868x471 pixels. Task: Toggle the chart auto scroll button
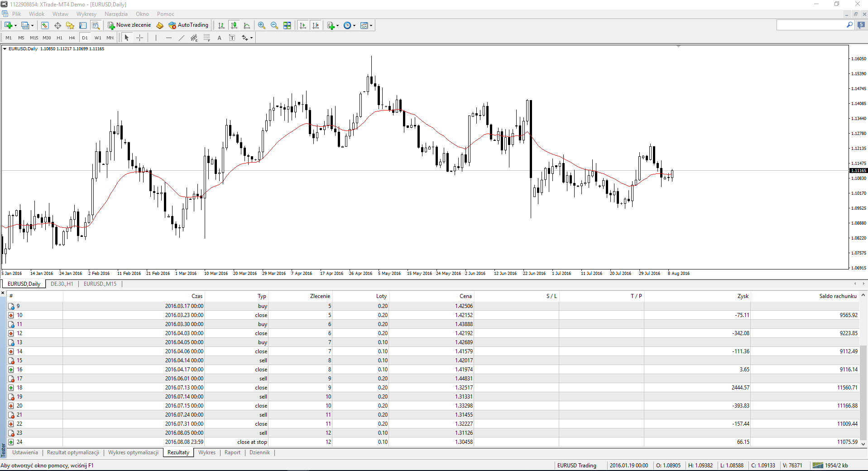click(x=303, y=25)
